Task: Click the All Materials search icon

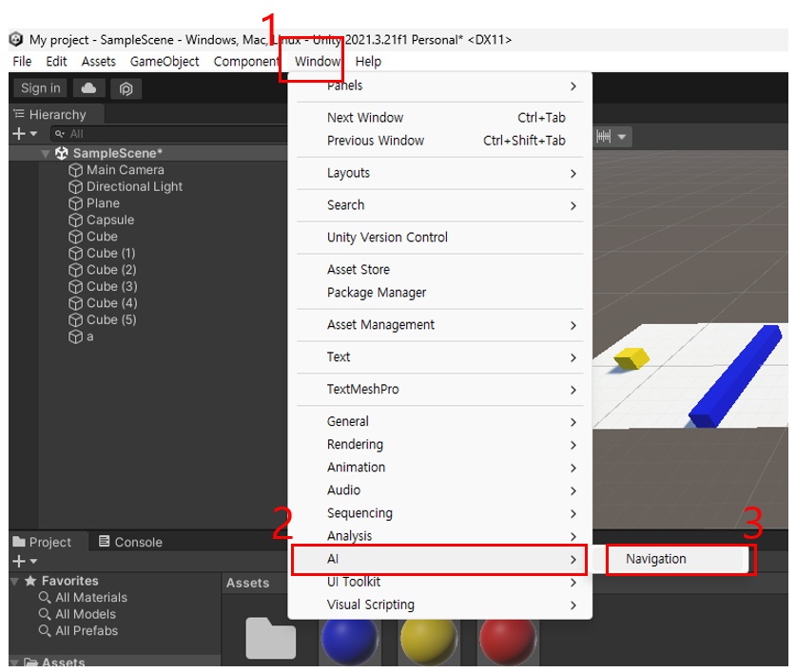Action: click(45, 598)
